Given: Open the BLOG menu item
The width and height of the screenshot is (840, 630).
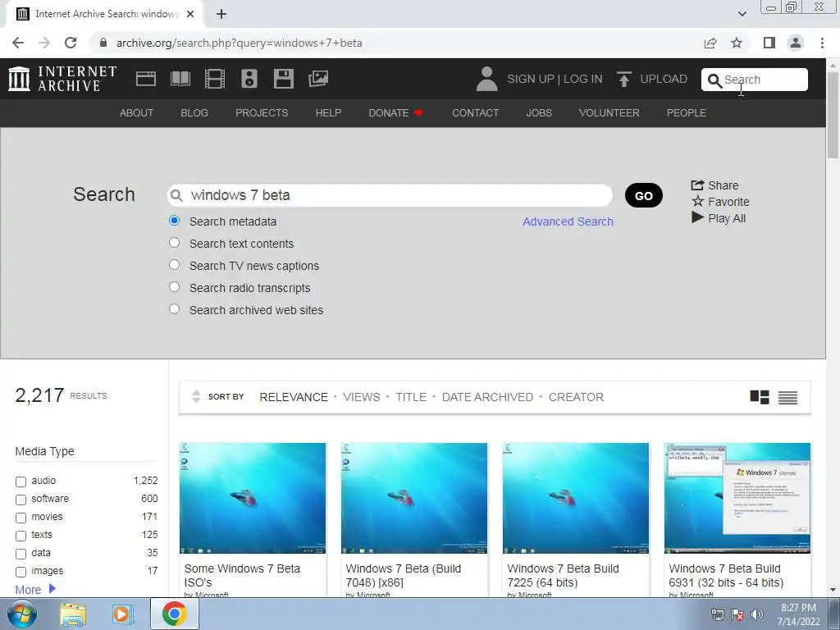Looking at the screenshot, I should click(194, 113).
